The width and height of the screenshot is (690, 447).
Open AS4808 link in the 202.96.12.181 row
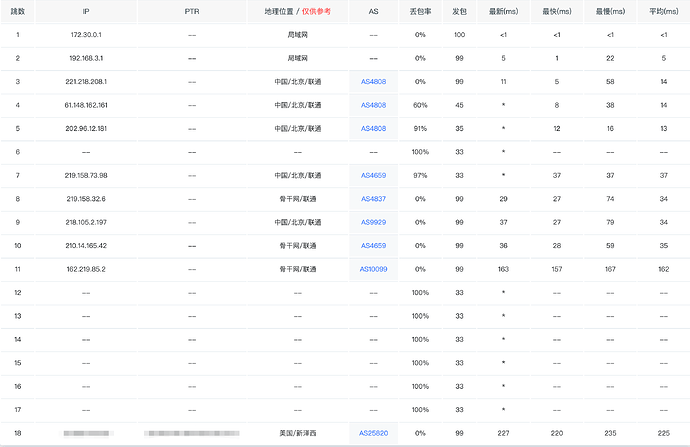tap(373, 128)
